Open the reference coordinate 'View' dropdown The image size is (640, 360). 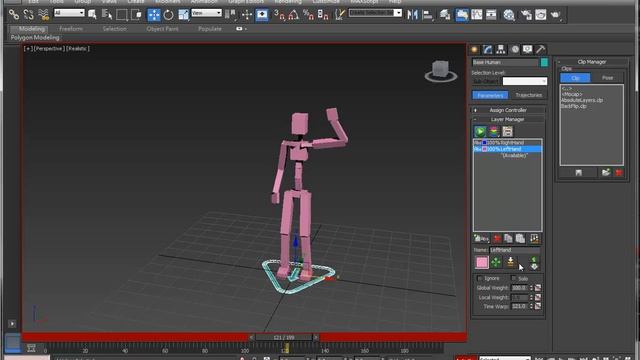[207, 13]
